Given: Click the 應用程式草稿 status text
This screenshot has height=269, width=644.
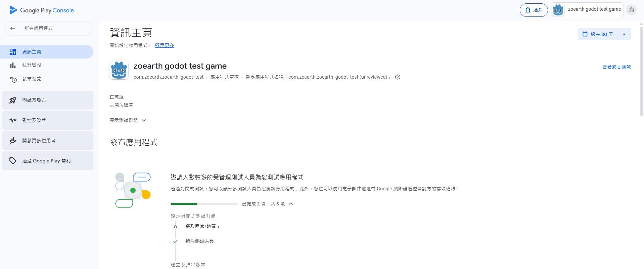Looking at the screenshot, I should pyautogui.click(x=224, y=77).
